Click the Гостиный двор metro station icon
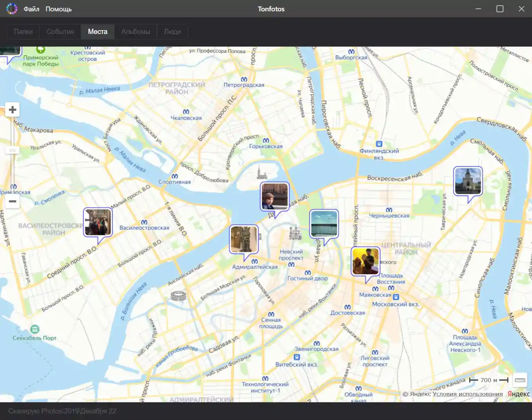This screenshot has width=532, height=420. tap(307, 272)
